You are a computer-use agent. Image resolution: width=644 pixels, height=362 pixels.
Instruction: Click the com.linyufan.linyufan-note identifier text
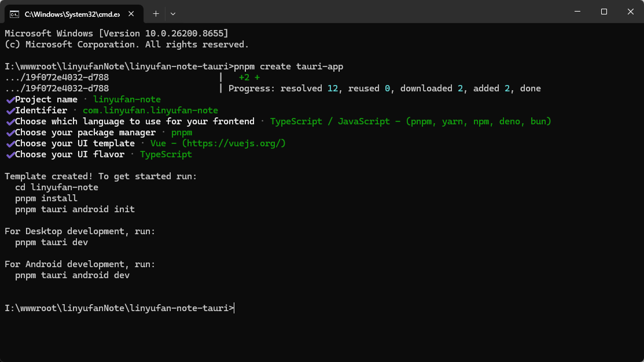(x=150, y=111)
